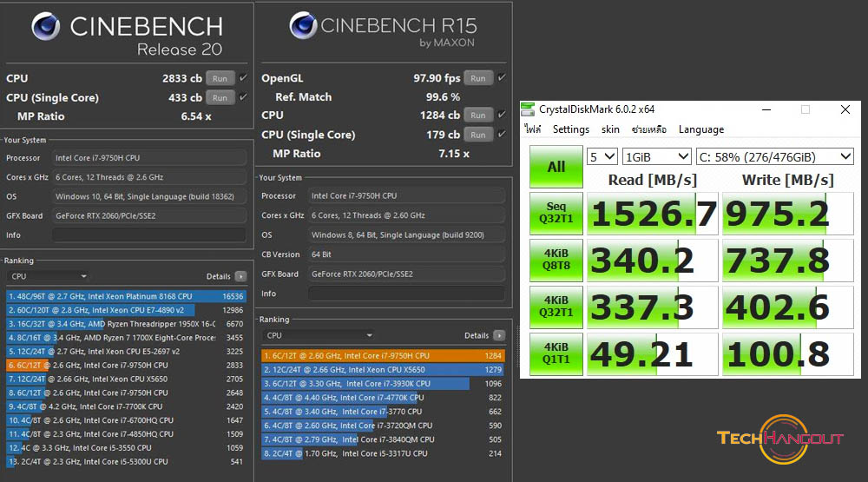Run the CPU test in Cinebench R20
This screenshot has width=868, height=482.
pos(220,79)
